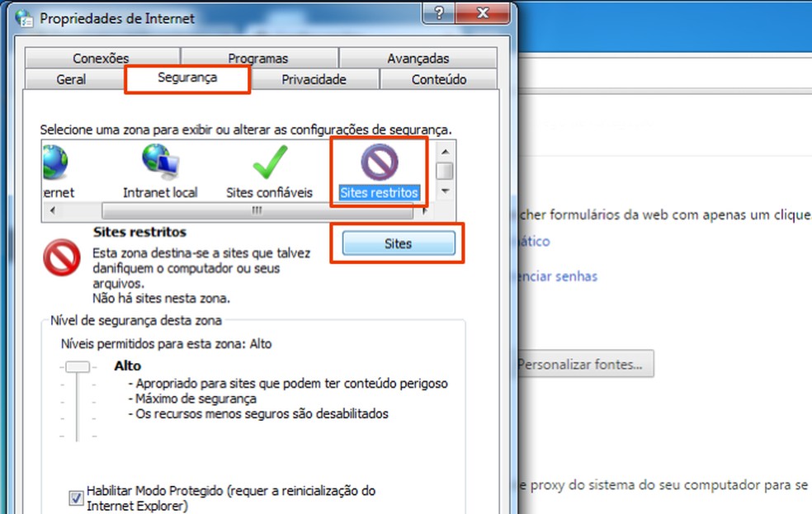Switch to the Geral tab
The width and height of the screenshot is (812, 514).
pos(72,79)
